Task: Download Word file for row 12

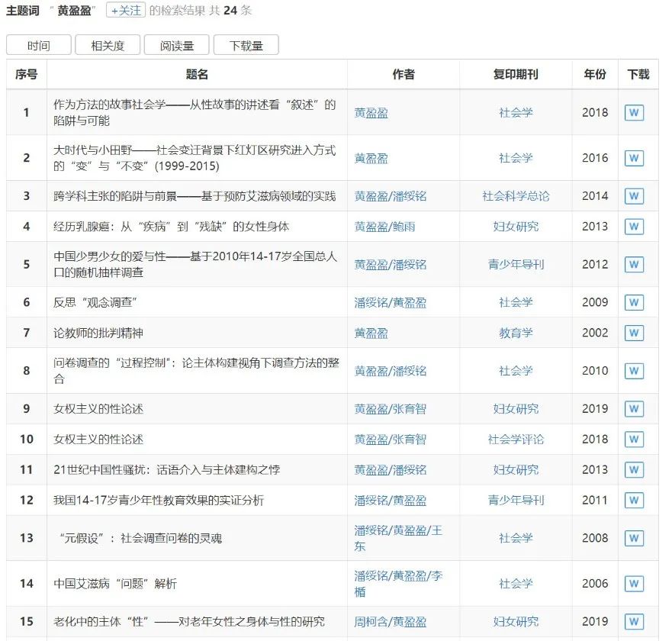Action: click(634, 500)
